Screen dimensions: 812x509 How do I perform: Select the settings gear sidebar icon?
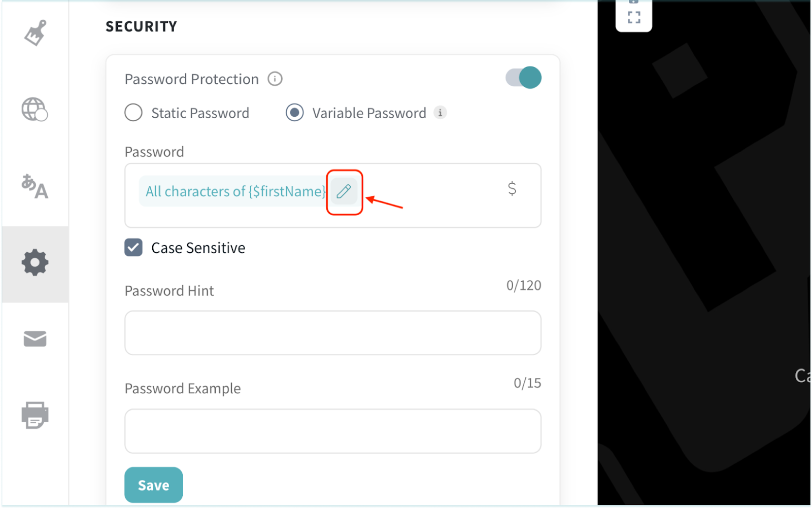pos(35,262)
